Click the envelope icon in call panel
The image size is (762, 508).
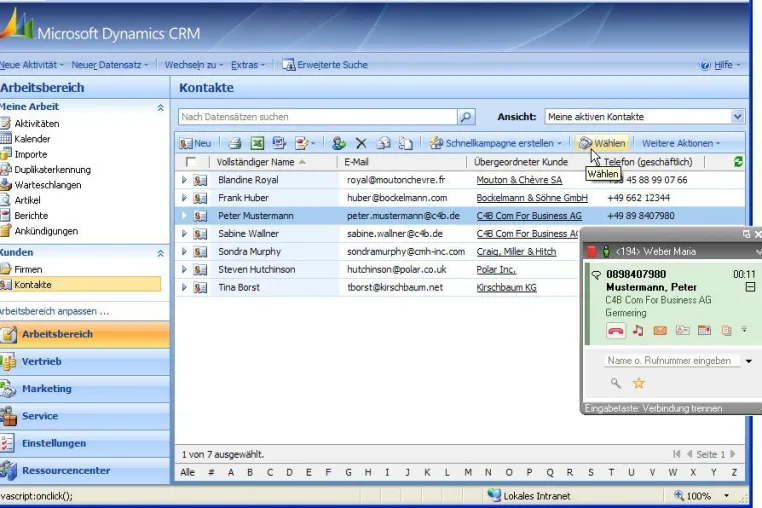660,331
